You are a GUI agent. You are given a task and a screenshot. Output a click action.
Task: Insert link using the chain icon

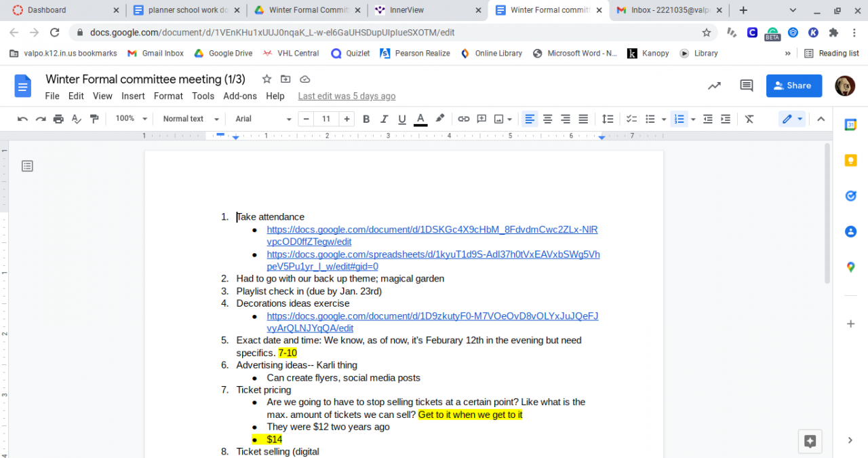[x=464, y=119]
